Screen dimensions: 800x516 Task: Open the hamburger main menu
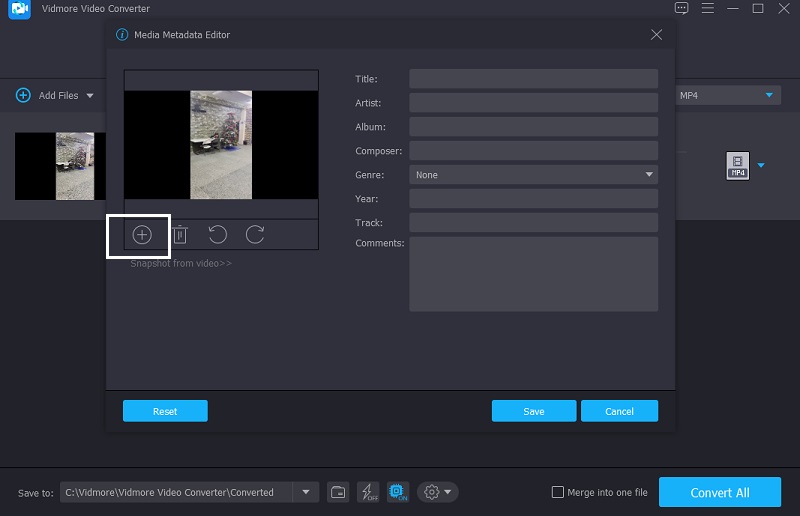click(707, 9)
